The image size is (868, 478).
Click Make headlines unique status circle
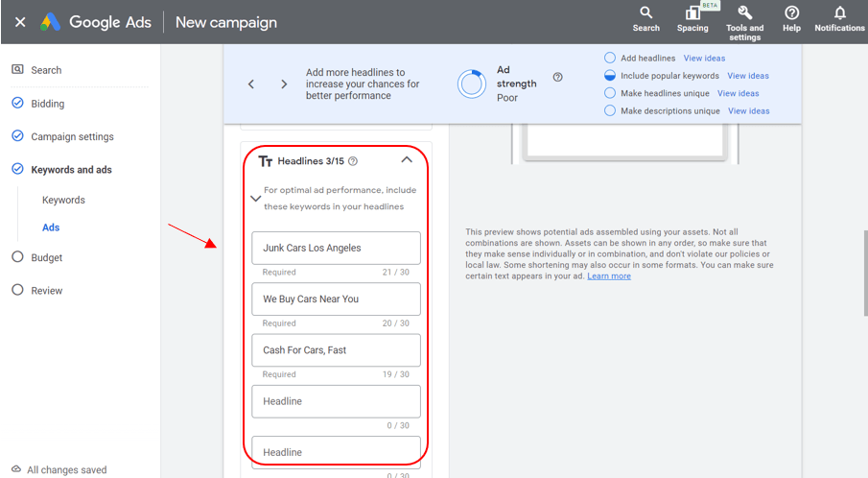tap(609, 92)
